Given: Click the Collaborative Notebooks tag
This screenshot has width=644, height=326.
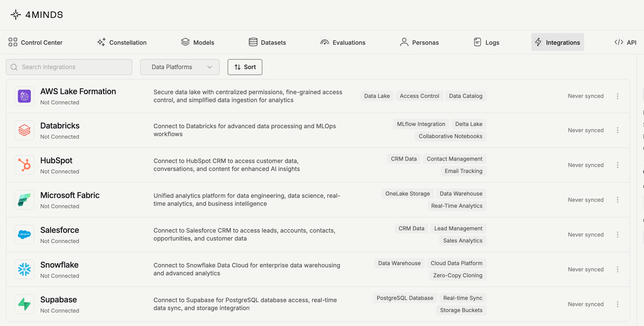Looking at the screenshot, I should (x=450, y=136).
